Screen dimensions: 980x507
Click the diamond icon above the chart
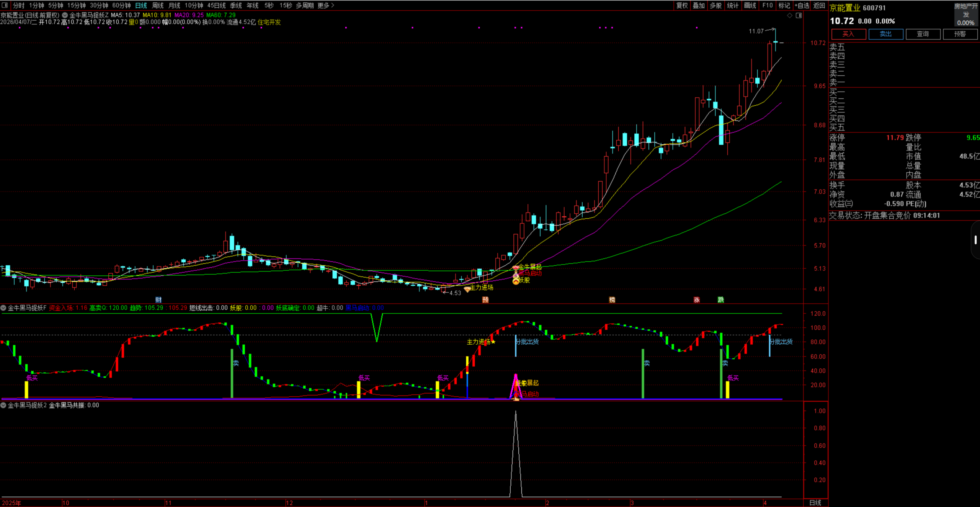pos(789,15)
